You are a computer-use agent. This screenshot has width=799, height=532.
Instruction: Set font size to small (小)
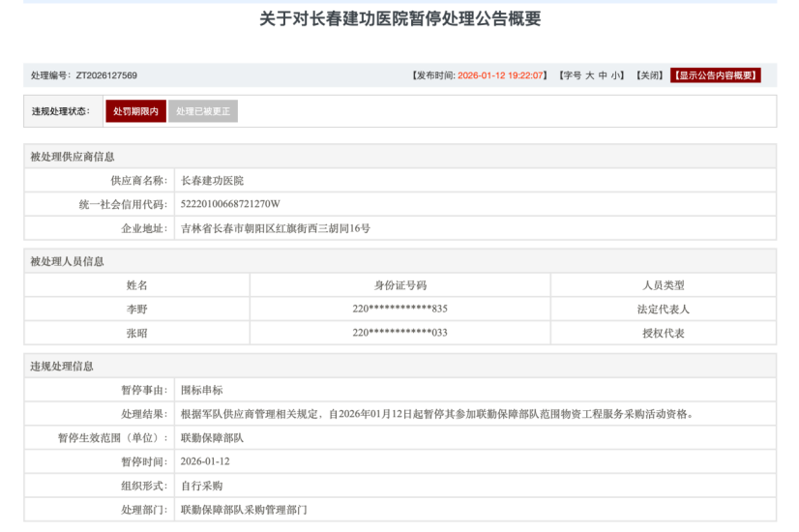point(616,75)
